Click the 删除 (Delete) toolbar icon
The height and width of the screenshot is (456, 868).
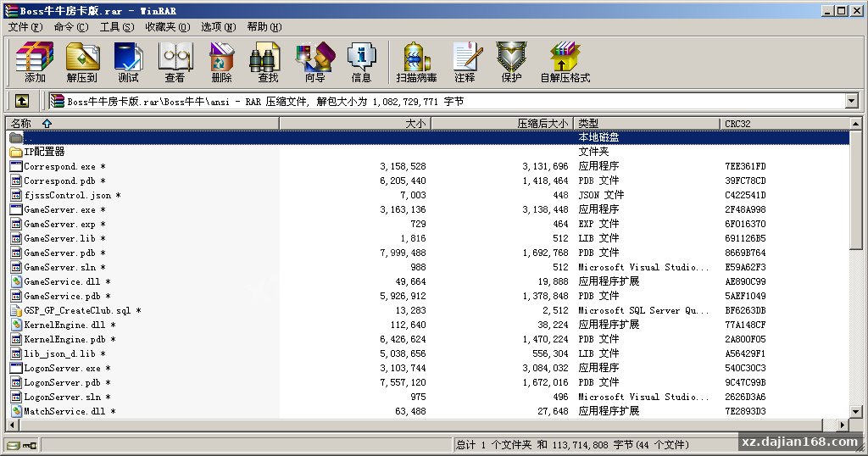click(221, 62)
